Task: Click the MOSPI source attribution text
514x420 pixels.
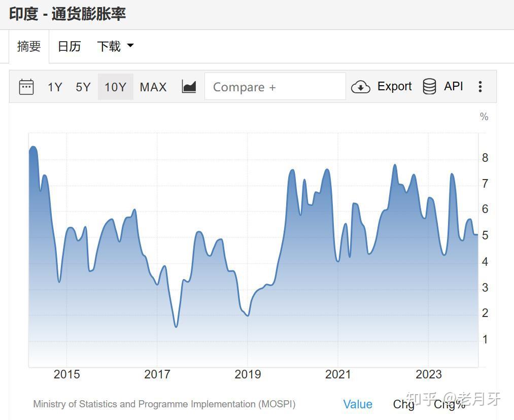Action: 164,404
